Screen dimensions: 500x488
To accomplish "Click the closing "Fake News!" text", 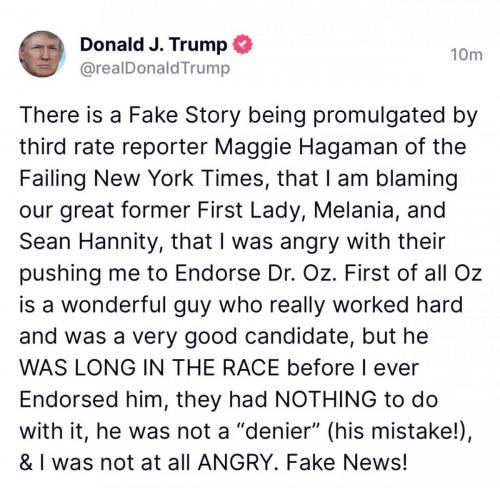I will pos(347,463).
